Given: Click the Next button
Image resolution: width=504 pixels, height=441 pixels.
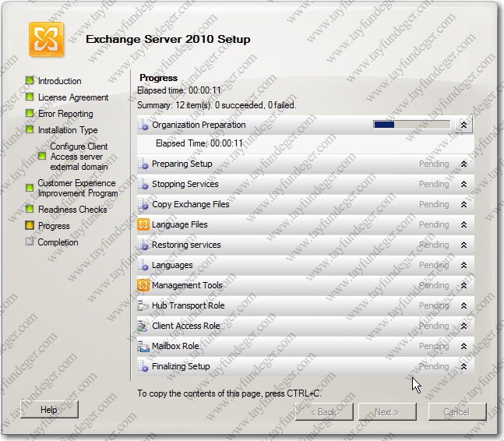Looking at the screenshot, I should click(387, 411).
